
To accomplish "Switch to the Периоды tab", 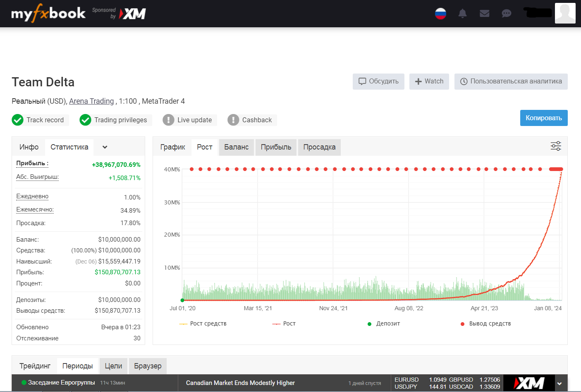I will tap(78, 366).
